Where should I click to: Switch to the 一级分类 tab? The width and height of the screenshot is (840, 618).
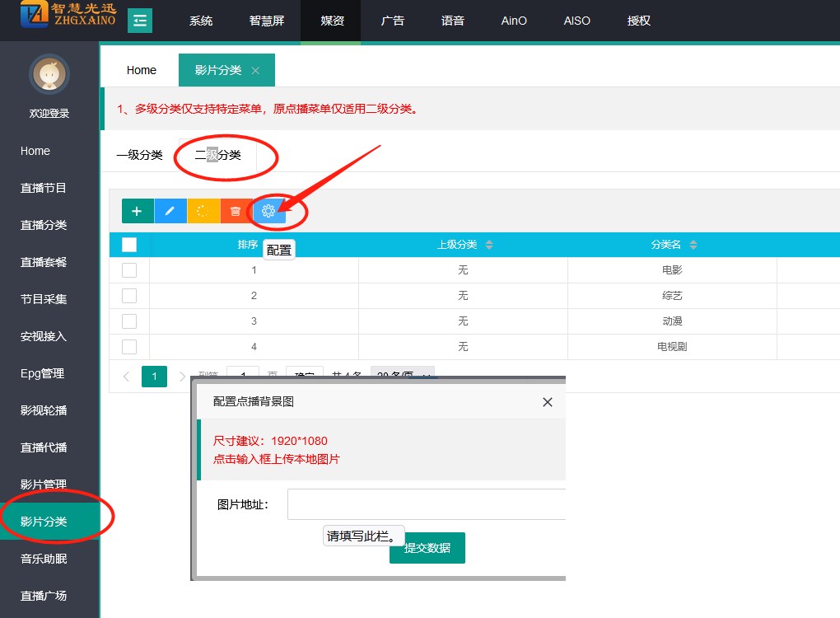point(139,155)
